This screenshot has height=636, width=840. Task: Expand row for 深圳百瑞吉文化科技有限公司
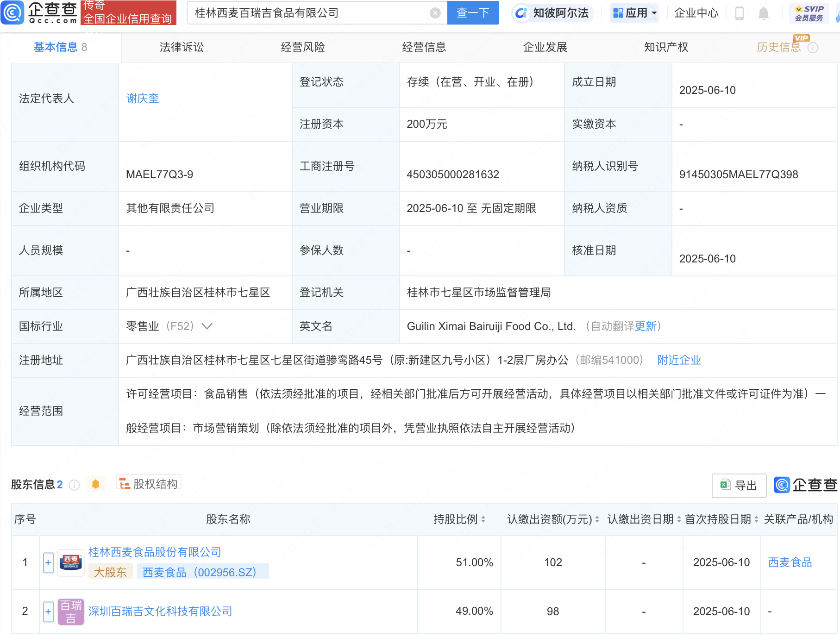point(48,612)
